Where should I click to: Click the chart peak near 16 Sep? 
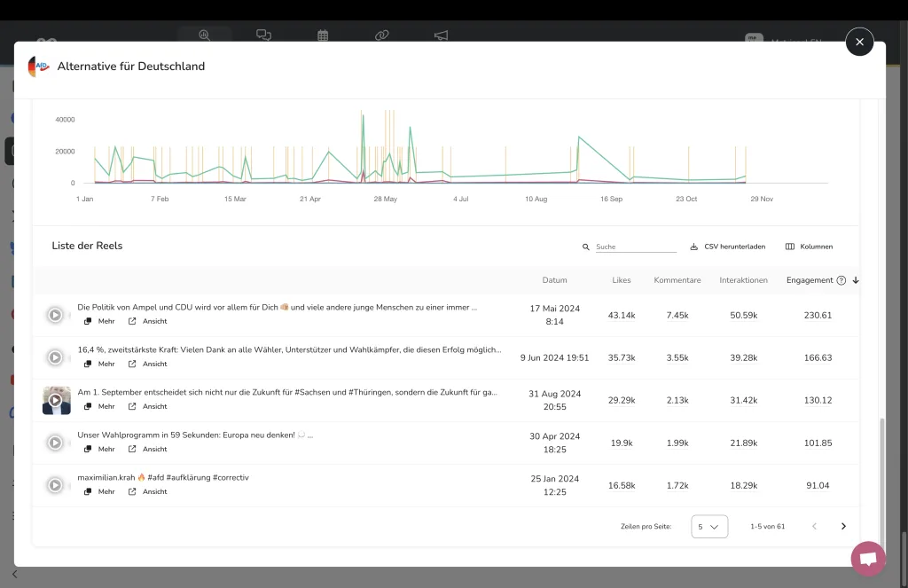(x=579, y=137)
